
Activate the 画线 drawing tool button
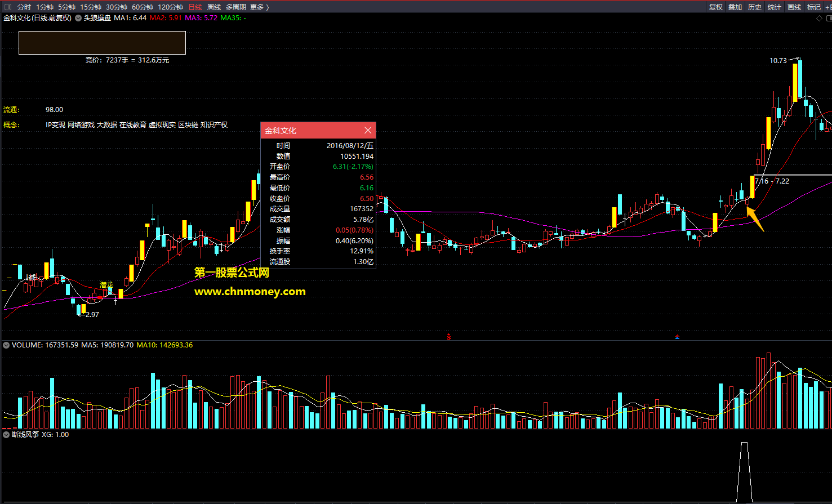(x=794, y=7)
